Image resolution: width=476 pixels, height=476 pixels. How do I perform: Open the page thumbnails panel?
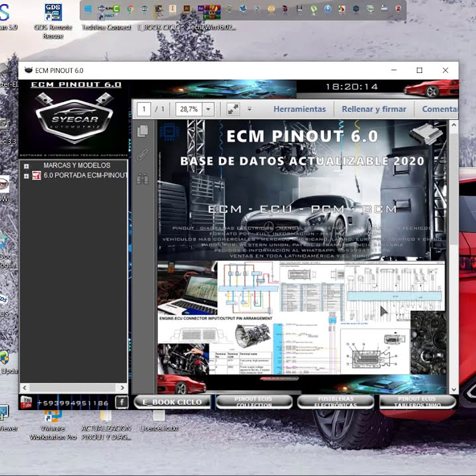coord(143,131)
